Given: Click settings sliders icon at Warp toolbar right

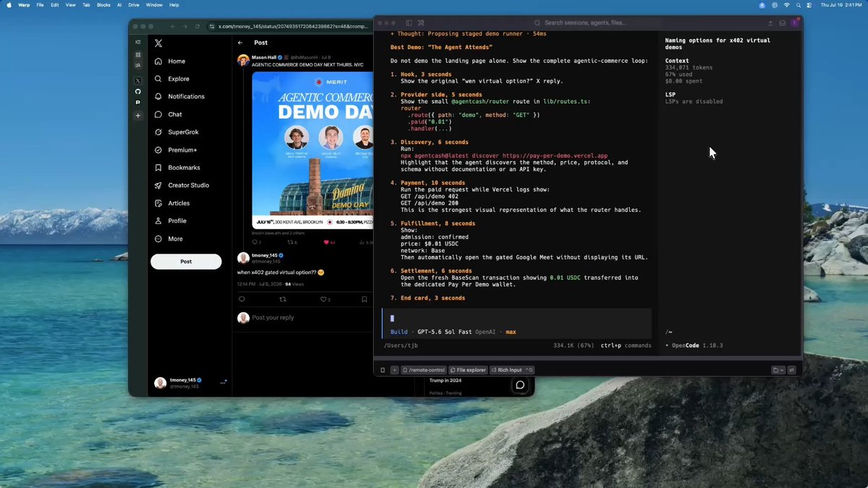Looking at the screenshot, I should pos(792,370).
